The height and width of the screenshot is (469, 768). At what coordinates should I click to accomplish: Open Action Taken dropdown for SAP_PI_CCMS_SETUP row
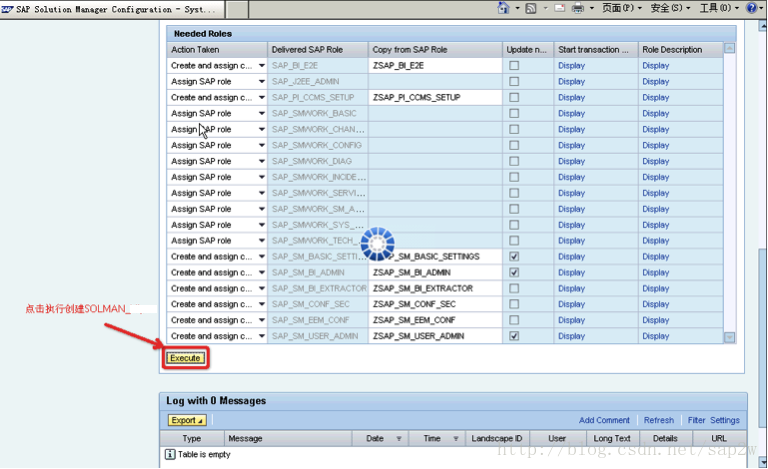tap(262, 97)
